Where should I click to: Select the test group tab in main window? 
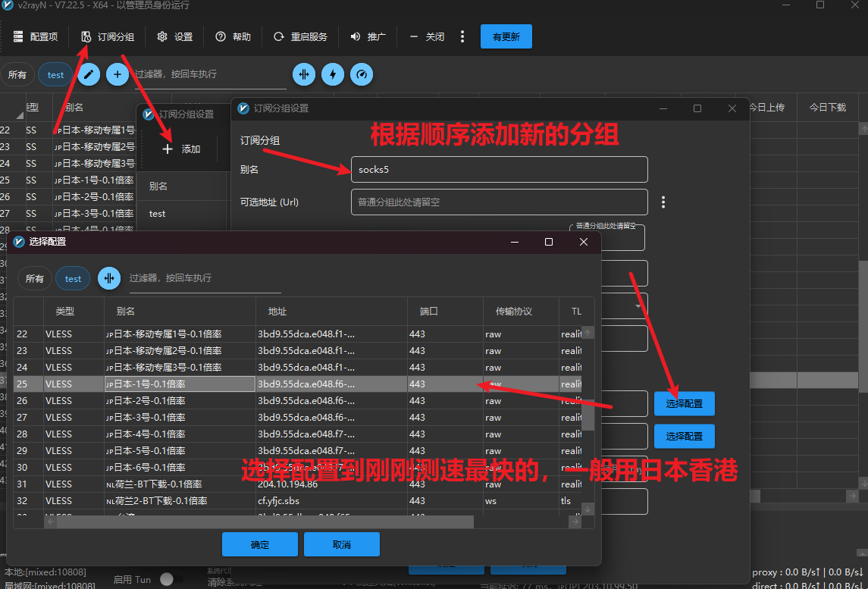(55, 75)
